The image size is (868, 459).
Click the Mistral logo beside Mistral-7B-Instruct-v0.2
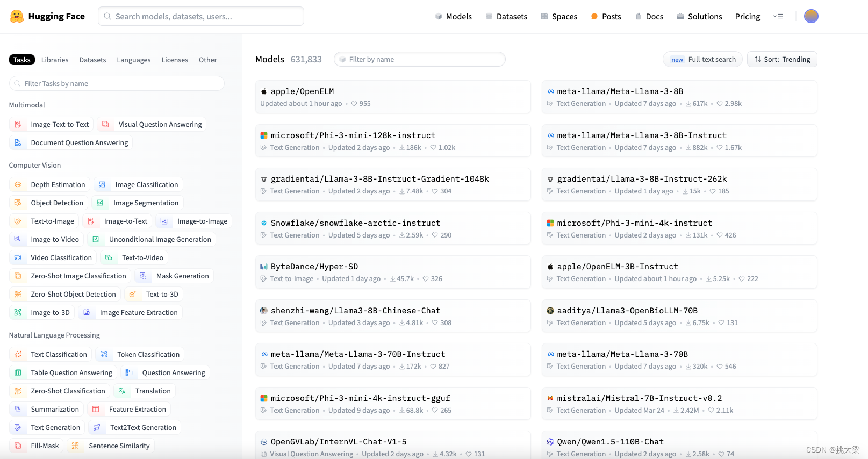coord(550,398)
